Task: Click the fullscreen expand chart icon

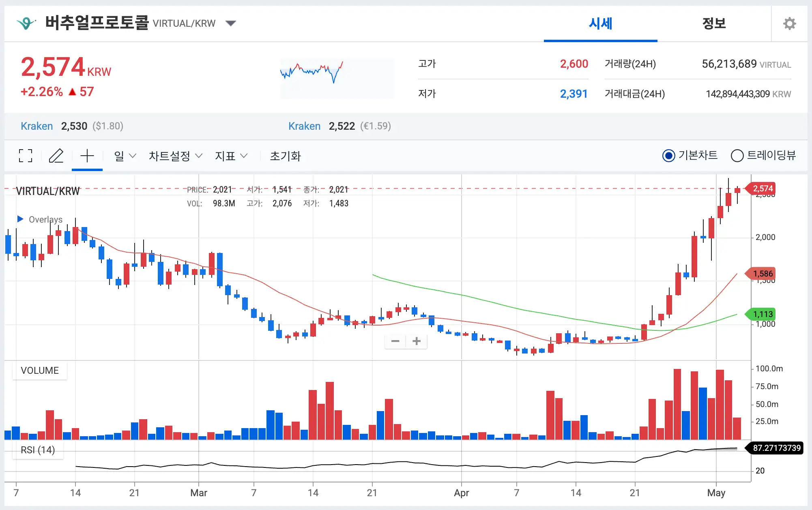Action: click(x=26, y=156)
